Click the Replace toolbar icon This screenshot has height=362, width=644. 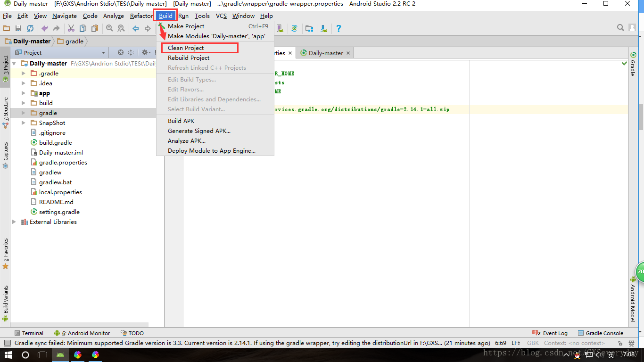121,28
